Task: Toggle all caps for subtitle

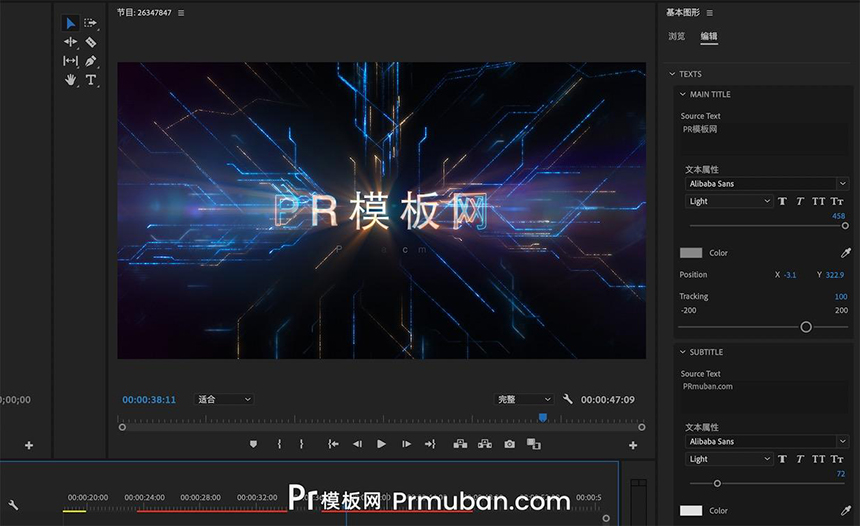Action: click(818, 459)
